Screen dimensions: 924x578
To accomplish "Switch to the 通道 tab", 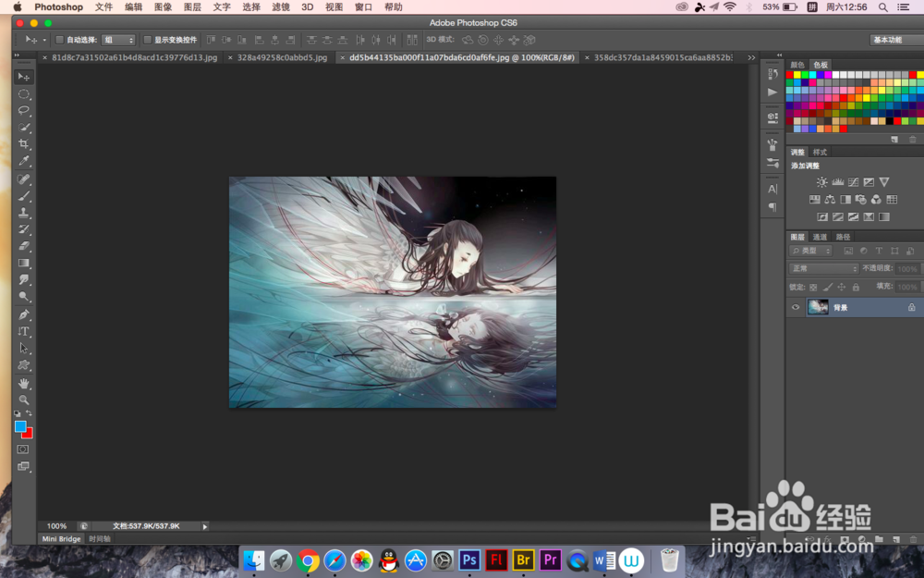I will [820, 237].
